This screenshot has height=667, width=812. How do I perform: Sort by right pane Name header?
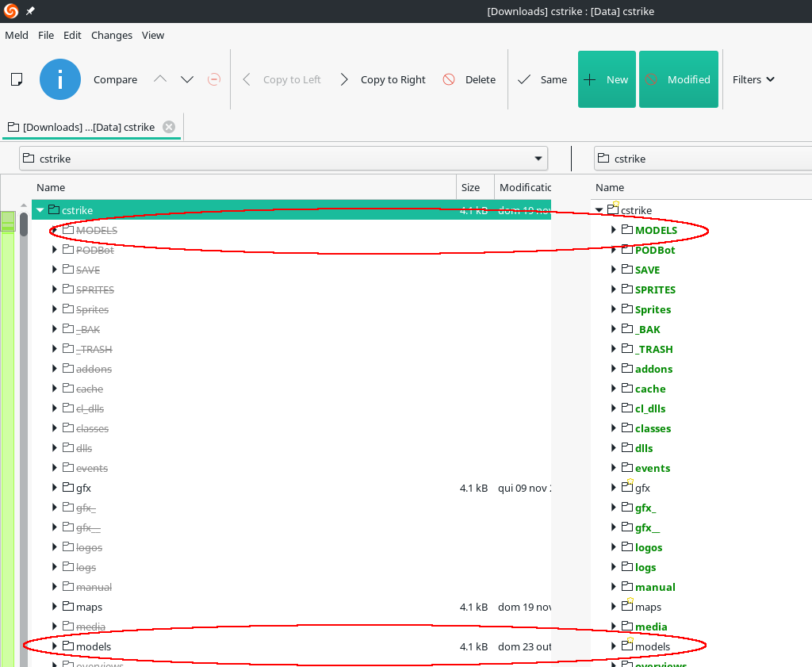(x=701, y=187)
